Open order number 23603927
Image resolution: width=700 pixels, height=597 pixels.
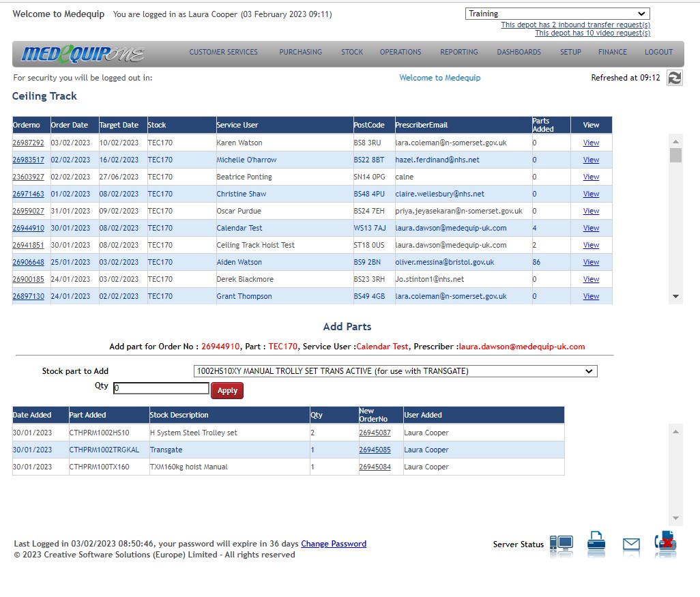28,177
